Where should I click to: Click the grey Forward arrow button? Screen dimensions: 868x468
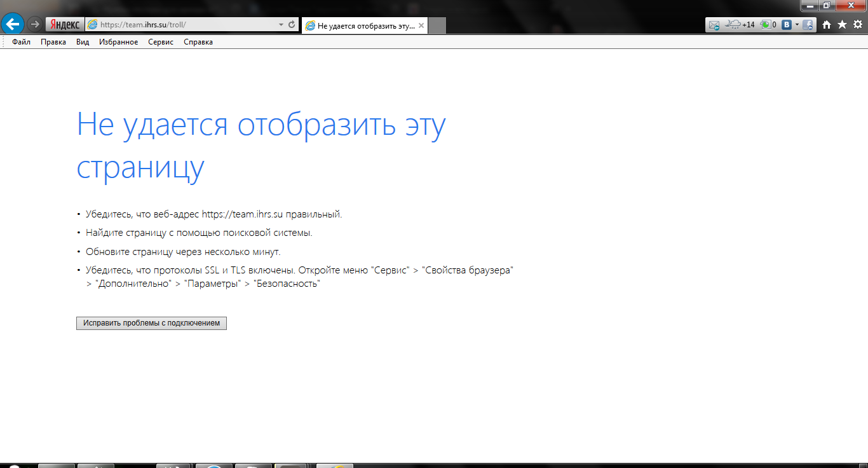pyautogui.click(x=35, y=25)
